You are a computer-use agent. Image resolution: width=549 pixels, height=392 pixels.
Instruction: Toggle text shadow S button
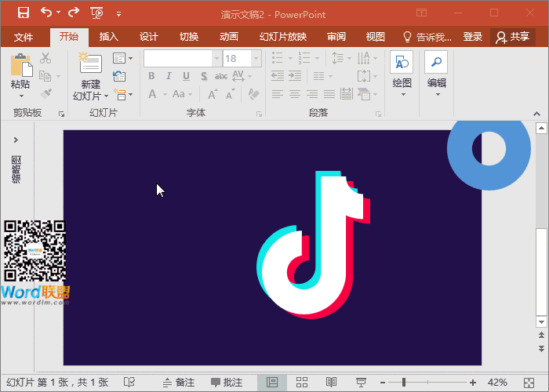[204, 76]
